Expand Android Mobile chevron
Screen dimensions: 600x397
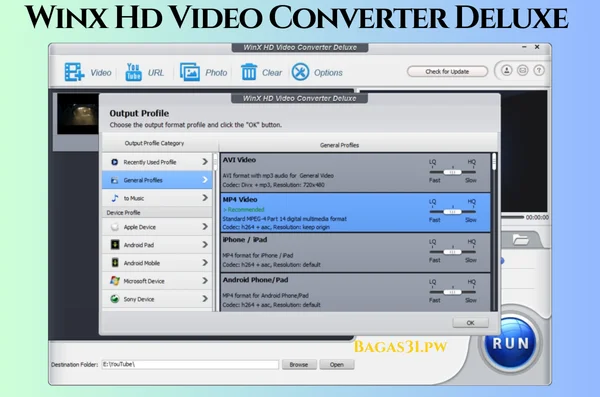coord(205,263)
